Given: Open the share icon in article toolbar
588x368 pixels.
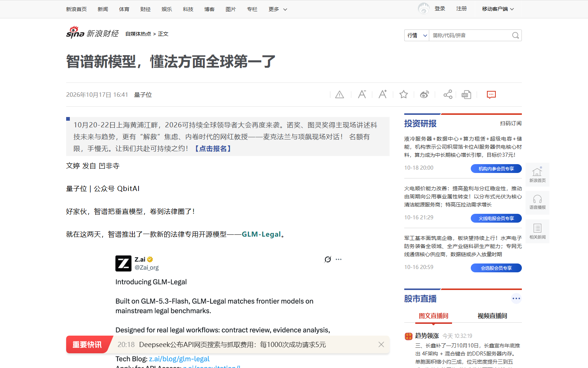Looking at the screenshot, I should (448, 95).
